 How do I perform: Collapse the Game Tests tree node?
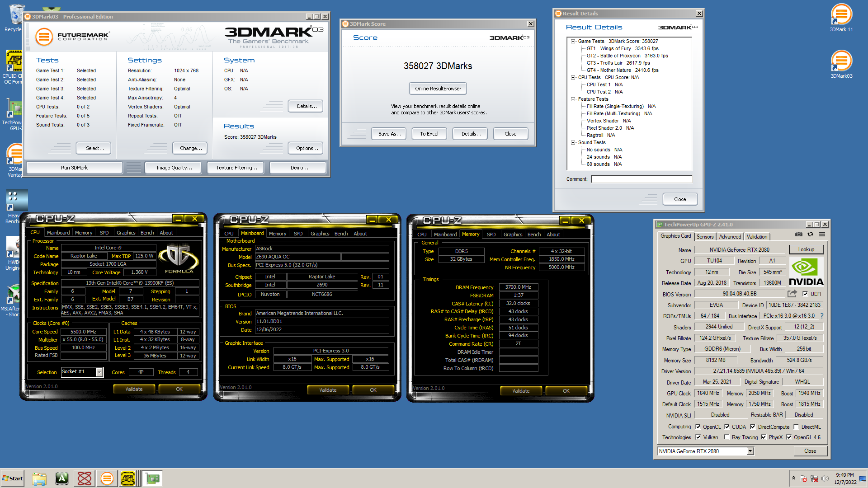pyautogui.click(x=573, y=41)
